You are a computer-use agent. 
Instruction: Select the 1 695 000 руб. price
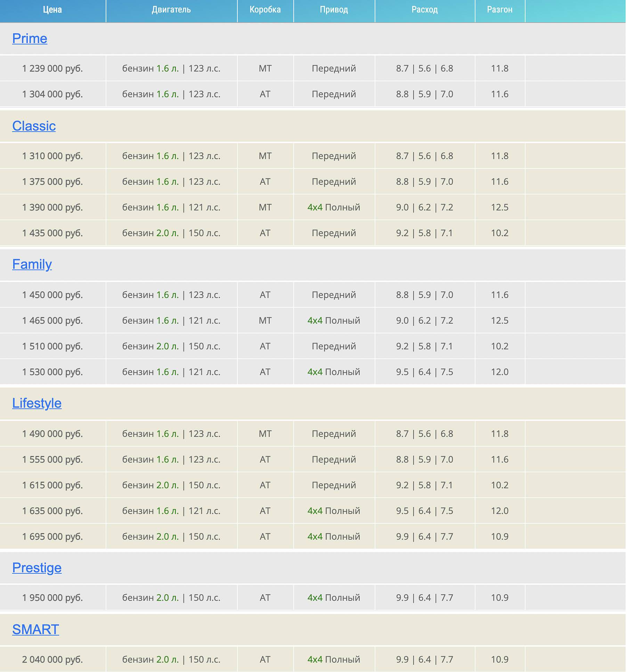point(52,537)
